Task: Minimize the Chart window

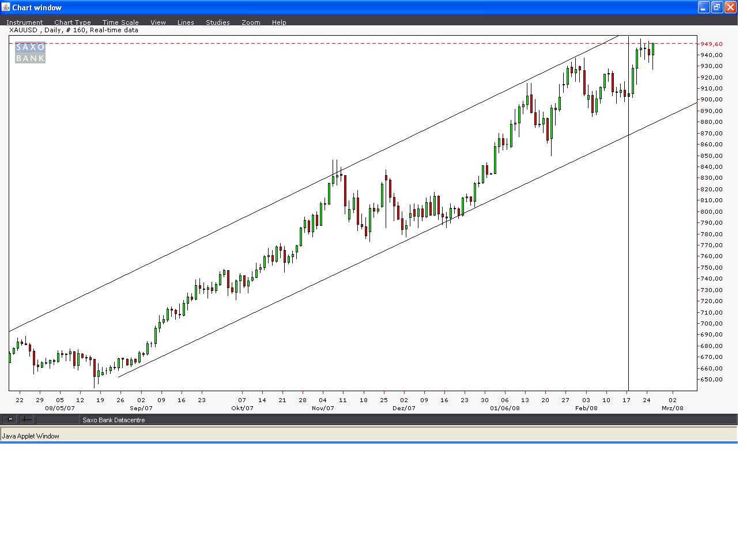Action: click(703, 7)
